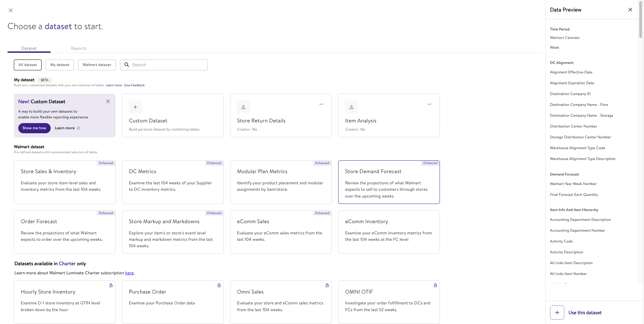This screenshot has width=644, height=324.
Task: Click the external link icon beside Learn more
Action: click(x=78, y=128)
